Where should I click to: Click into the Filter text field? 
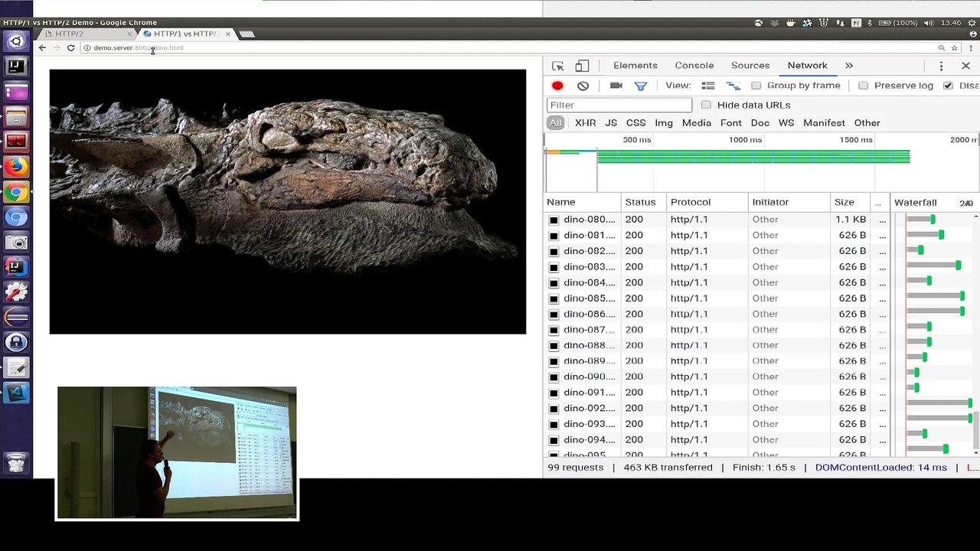click(x=619, y=105)
